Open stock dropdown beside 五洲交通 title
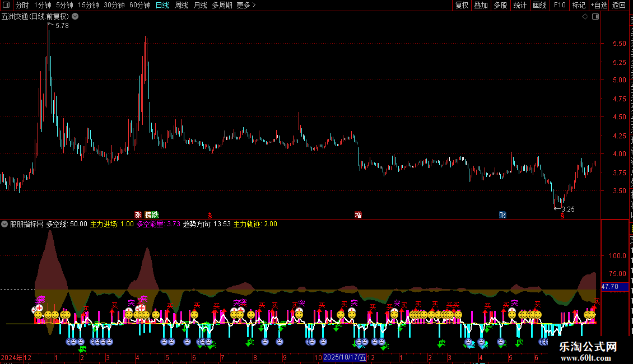This screenshot has width=633, height=364. (x=75, y=17)
